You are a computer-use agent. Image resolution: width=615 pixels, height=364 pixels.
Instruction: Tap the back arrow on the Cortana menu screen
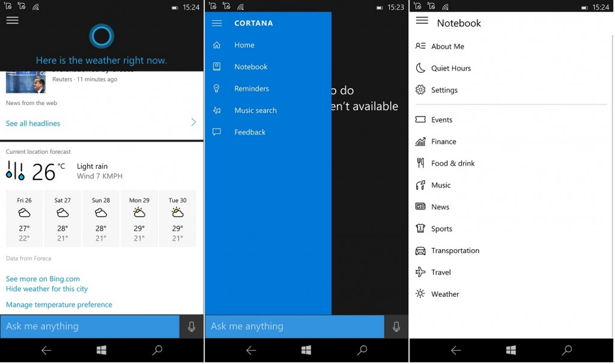click(x=251, y=350)
